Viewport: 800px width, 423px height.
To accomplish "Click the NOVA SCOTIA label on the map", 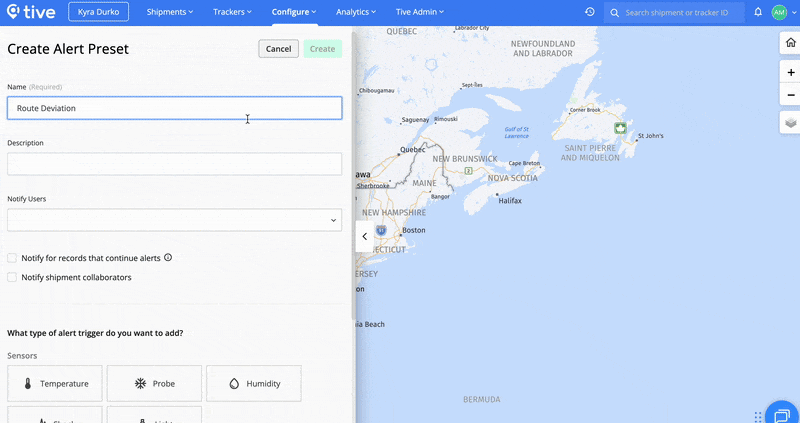I will click(x=513, y=178).
